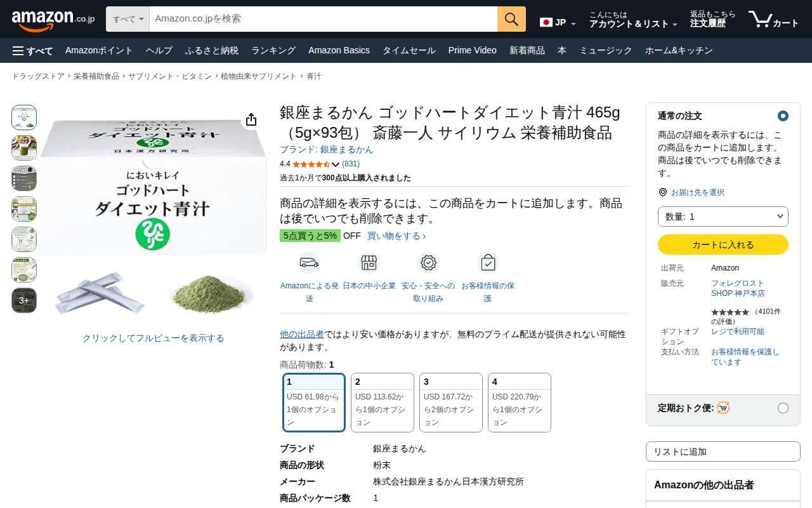The height and width of the screenshot is (508, 812).
Task: Click the 日本の中小企業 store icon
Action: 369,262
